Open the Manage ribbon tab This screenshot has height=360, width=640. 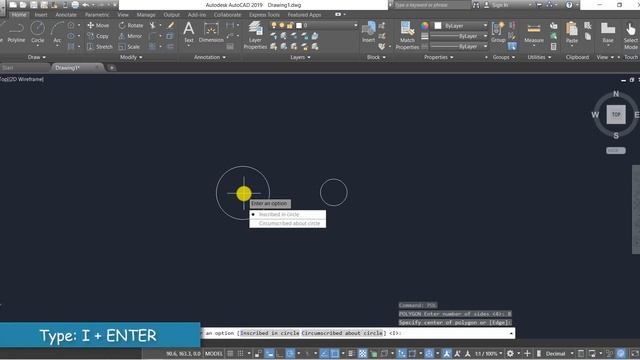tap(146, 15)
